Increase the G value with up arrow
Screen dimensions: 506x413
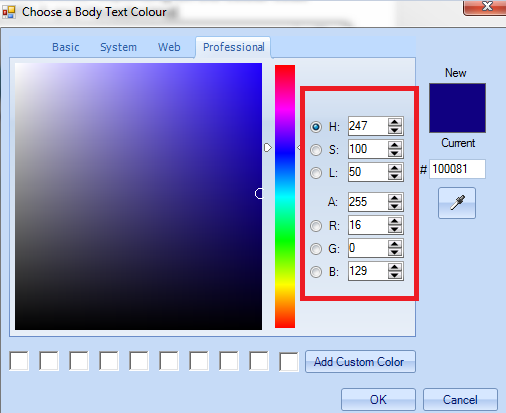tap(395, 244)
